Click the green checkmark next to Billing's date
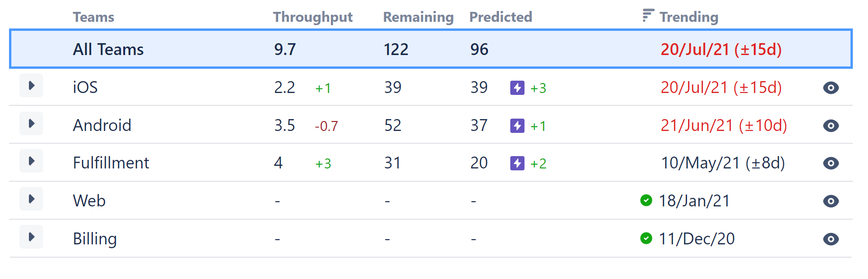 coord(647,239)
